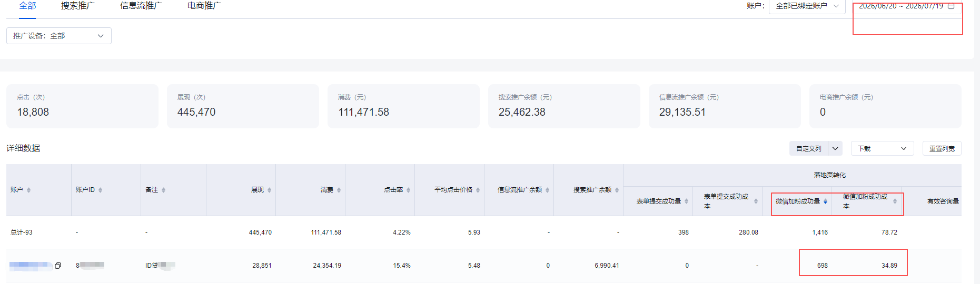
Task: Click the 5.93 average click price cell
Action: (x=474, y=232)
